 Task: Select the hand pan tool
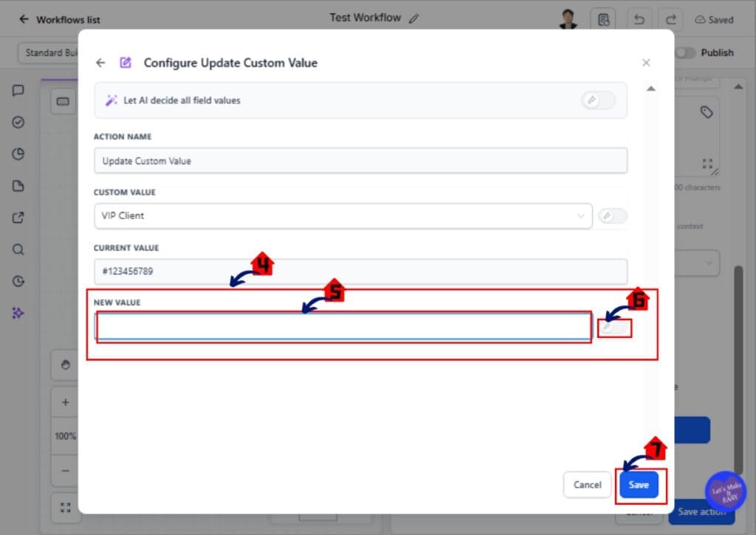(66, 365)
